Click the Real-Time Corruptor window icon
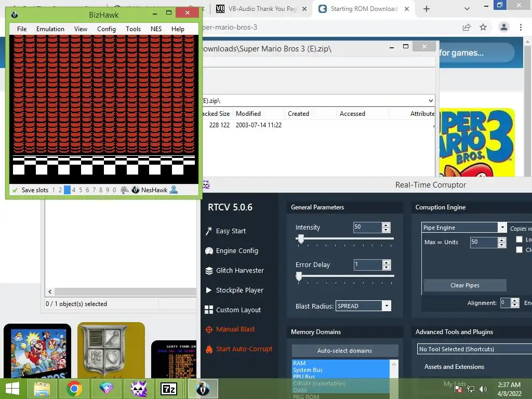Viewport: 532px width, 399px height. tap(206, 184)
